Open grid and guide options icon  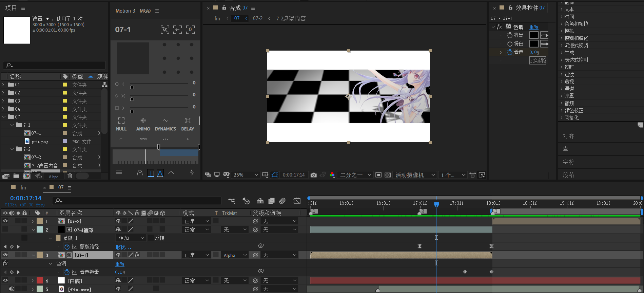(265, 175)
